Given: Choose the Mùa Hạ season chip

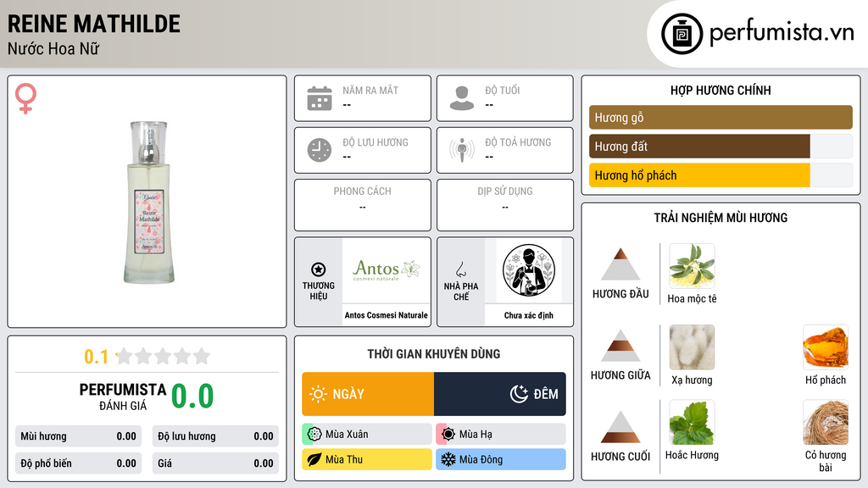Looking at the screenshot, I should 501,435.
